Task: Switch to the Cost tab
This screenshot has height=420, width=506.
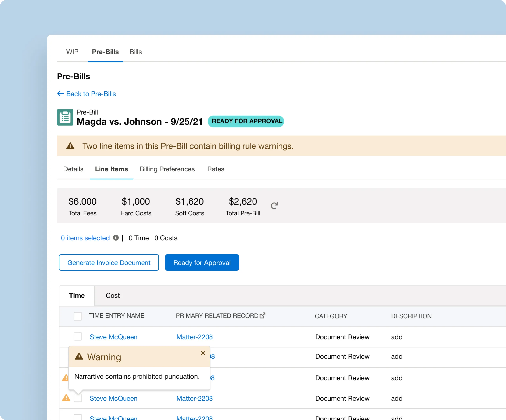Action: click(x=112, y=296)
